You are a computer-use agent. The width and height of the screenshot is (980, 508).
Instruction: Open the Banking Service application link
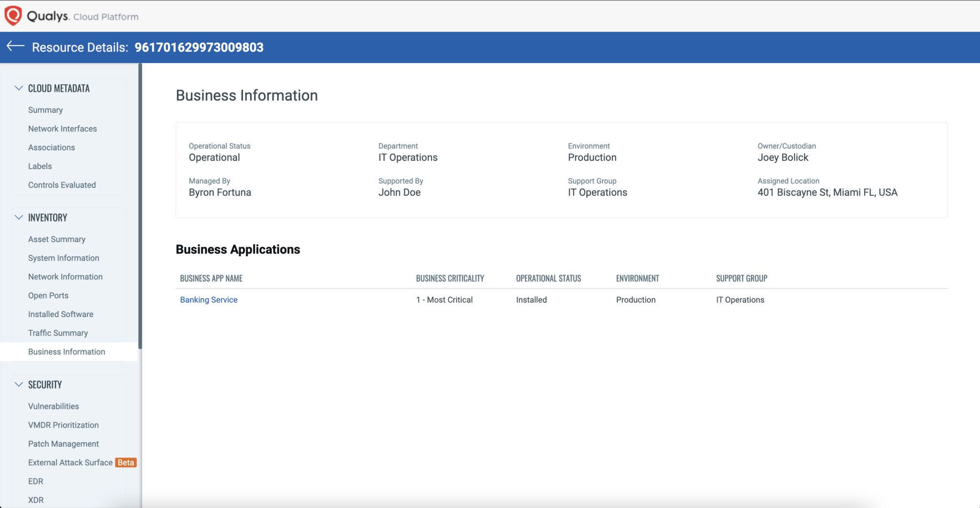tap(209, 299)
